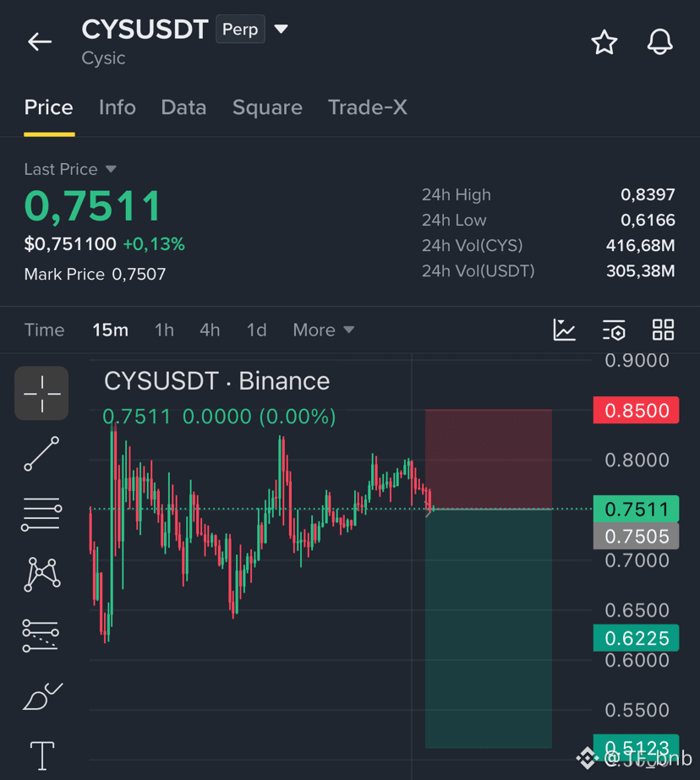This screenshot has height=780, width=700.
Task: Select the 1h interval
Action: 164,330
